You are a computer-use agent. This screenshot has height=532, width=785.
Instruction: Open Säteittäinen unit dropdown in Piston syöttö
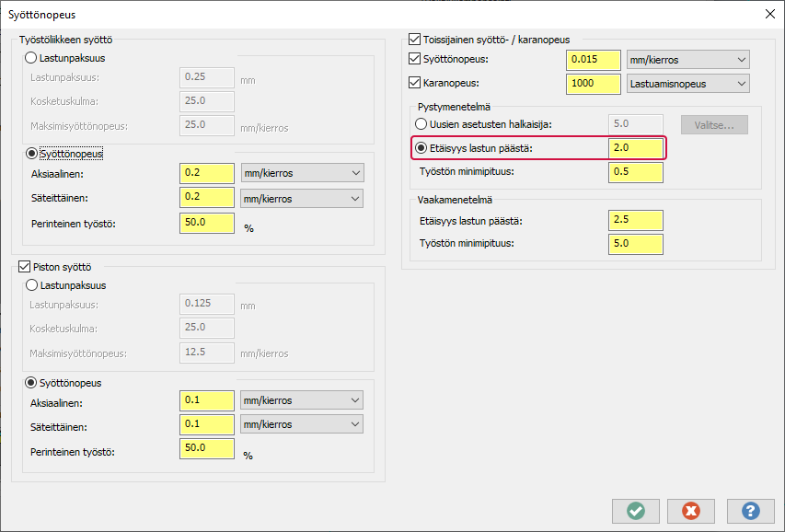pyautogui.click(x=301, y=424)
